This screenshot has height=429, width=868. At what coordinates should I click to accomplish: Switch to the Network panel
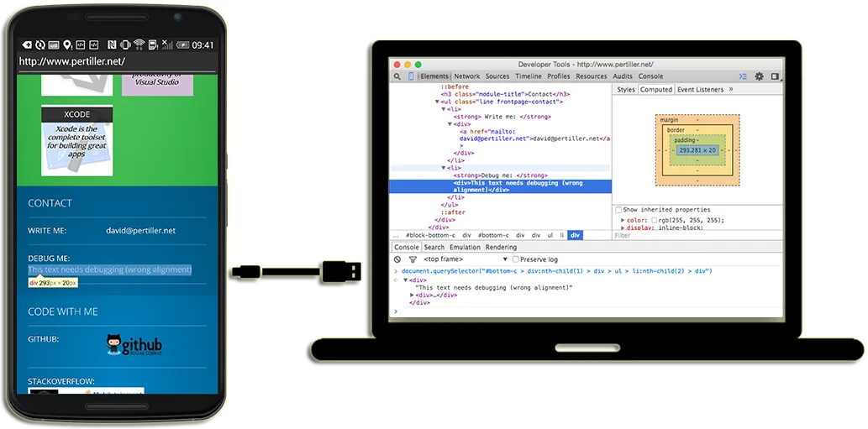[x=467, y=76]
